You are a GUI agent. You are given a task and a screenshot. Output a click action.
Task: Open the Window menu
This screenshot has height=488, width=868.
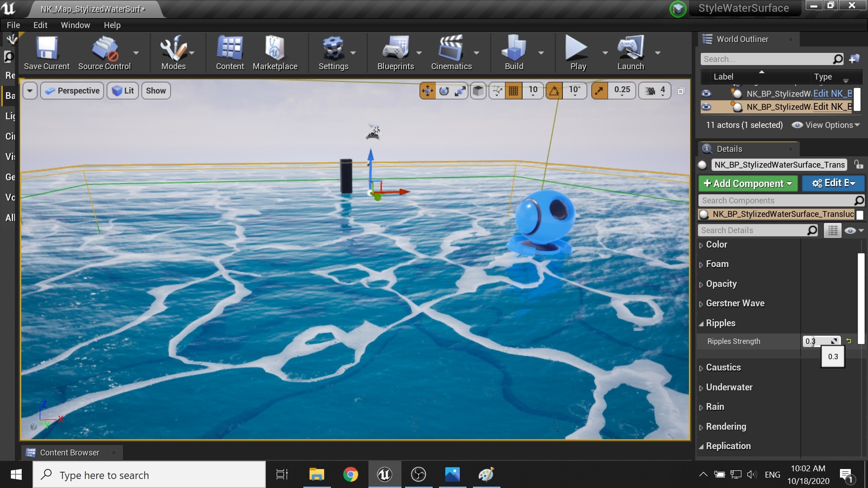[75, 25]
